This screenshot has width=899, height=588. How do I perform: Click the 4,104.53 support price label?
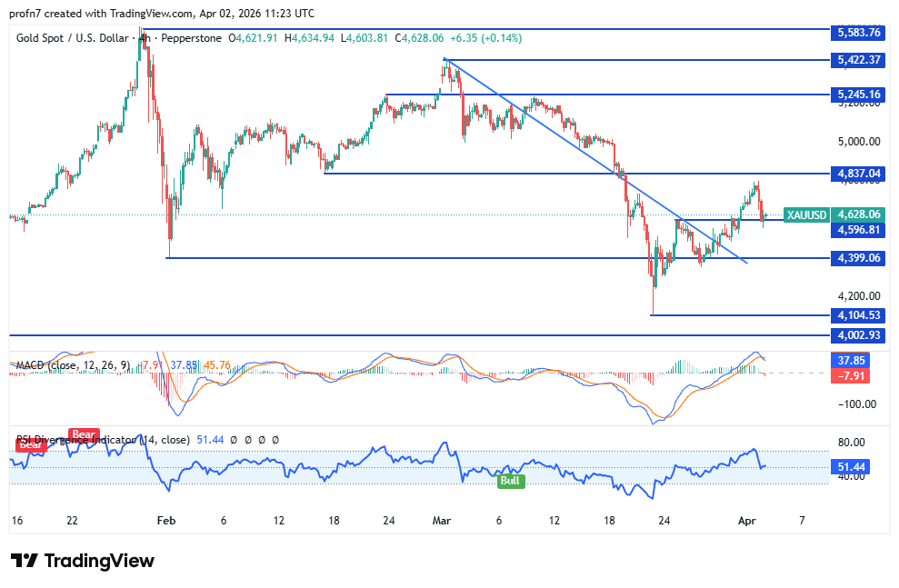(x=858, y=315)
